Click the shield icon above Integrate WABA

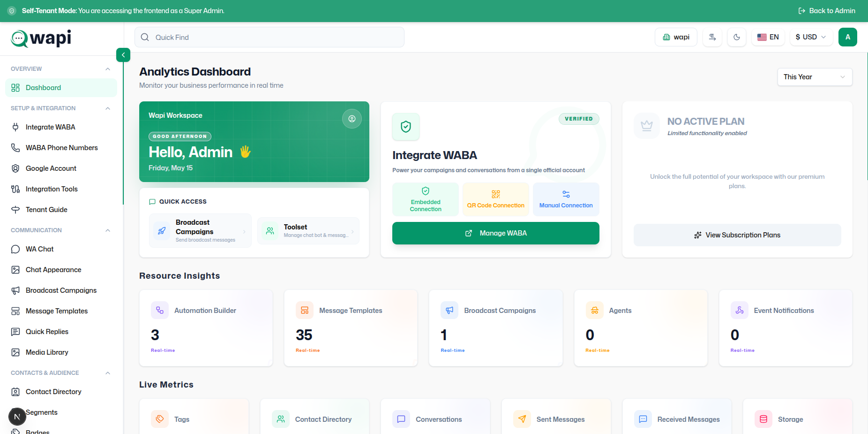pyautogui.click(x=406, y=126)
